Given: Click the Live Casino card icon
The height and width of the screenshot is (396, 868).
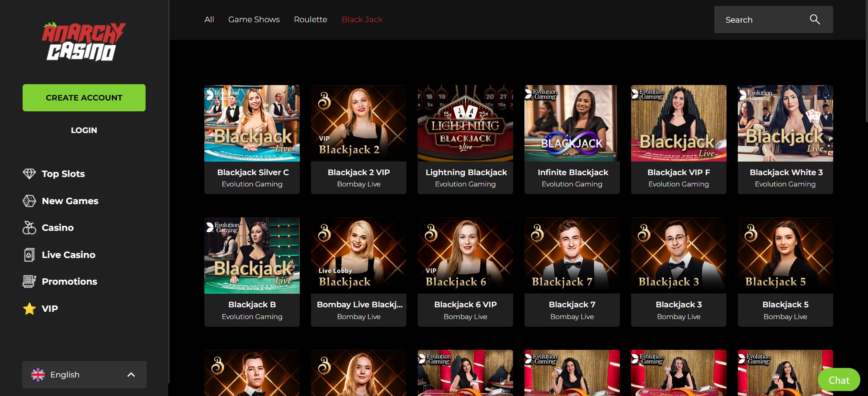Looking at the screenshot, I should click(29, 255).
